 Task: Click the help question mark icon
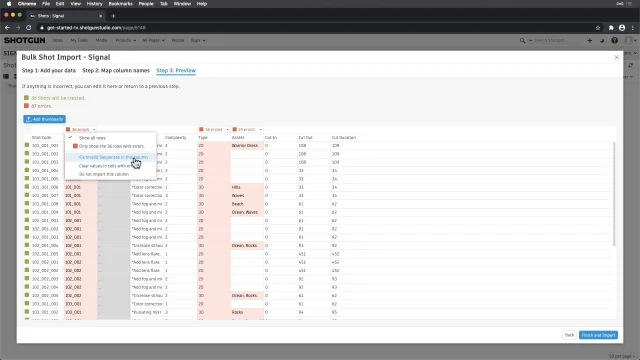pyautogui.click(x=614, y=40)
